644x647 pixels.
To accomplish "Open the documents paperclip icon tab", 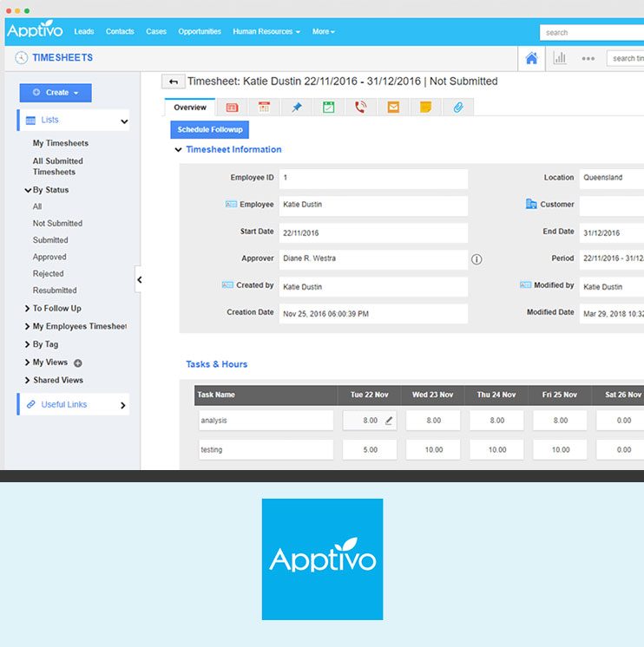I will (x=457, y=108).
